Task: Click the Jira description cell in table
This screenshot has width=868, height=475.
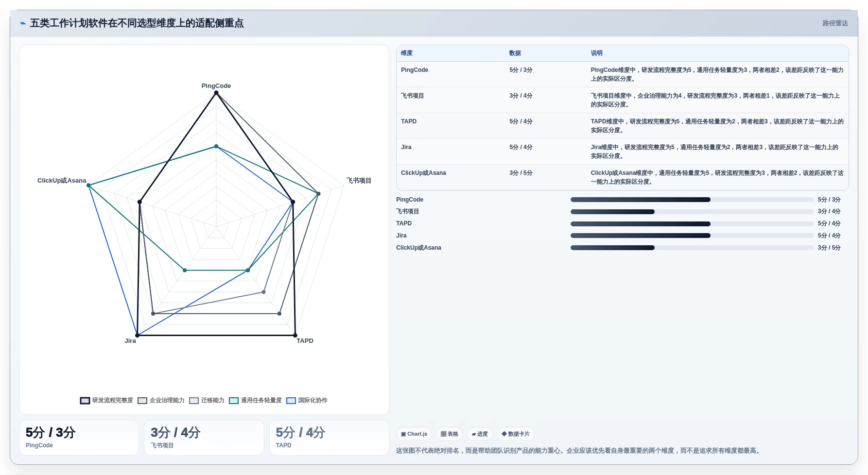Action: [717, 152]
